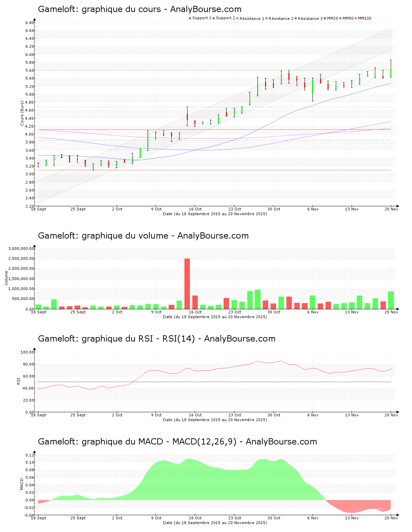
Task: Click the '0.12' value on the MACD axis
Action: (x=30, y=455)
